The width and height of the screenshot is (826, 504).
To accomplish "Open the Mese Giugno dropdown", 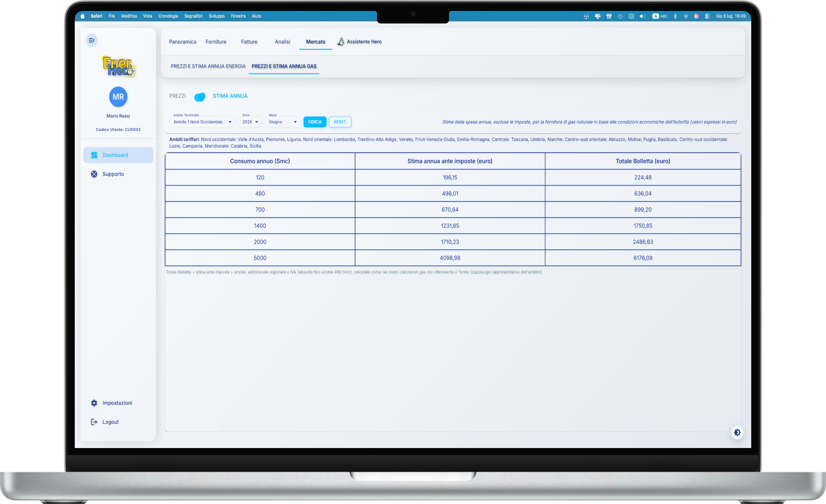I will (x=283, y=122).
